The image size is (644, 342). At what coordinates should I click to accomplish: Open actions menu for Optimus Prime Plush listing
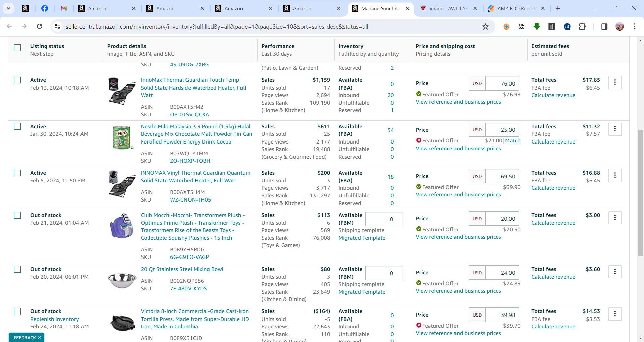(x=615, y=218)
